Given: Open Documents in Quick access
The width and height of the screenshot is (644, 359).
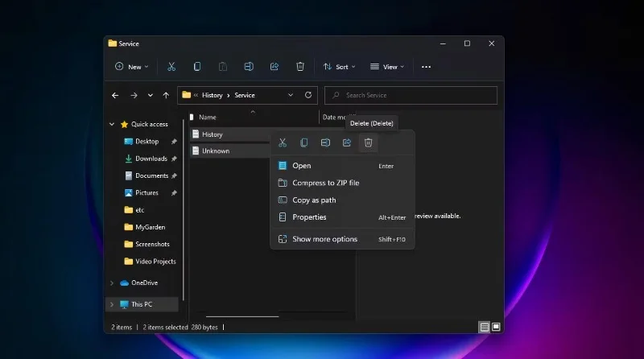Looking at the screenshot, I should (152, 175).
